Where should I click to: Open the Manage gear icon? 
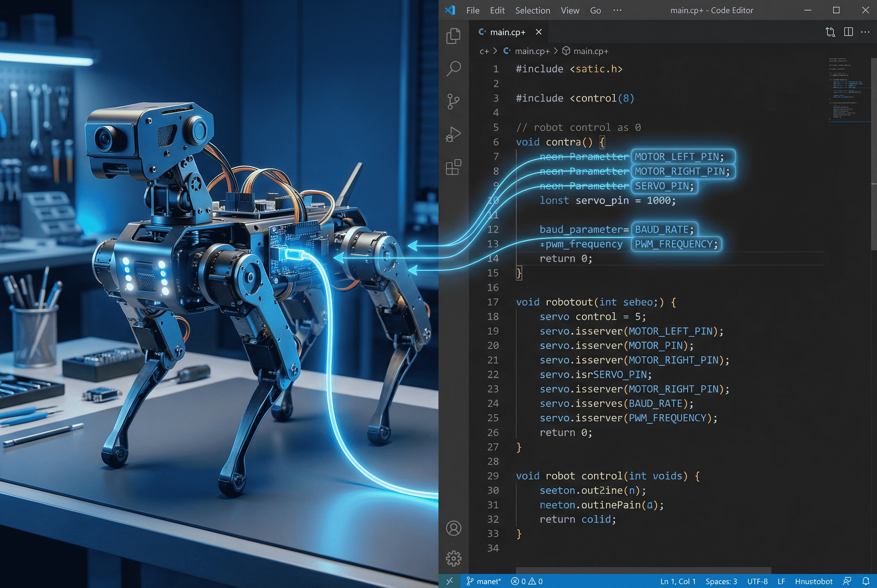tap(453, 559)
